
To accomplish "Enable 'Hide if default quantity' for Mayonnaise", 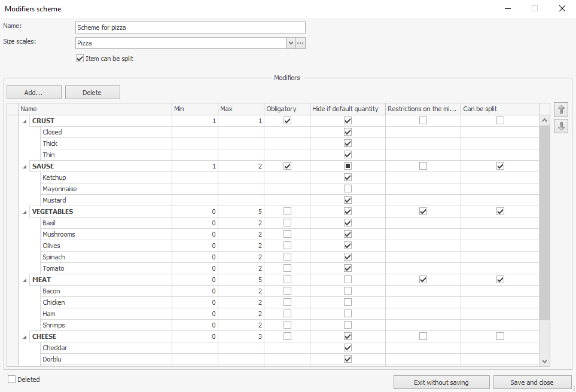I will click(348, 189).
